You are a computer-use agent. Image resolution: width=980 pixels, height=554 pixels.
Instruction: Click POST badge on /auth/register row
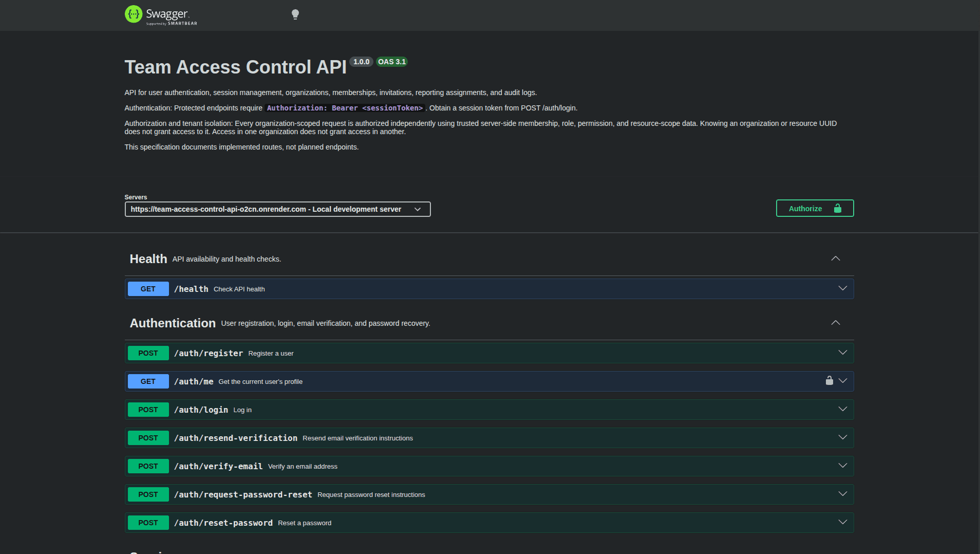click(x=148, y=353)
